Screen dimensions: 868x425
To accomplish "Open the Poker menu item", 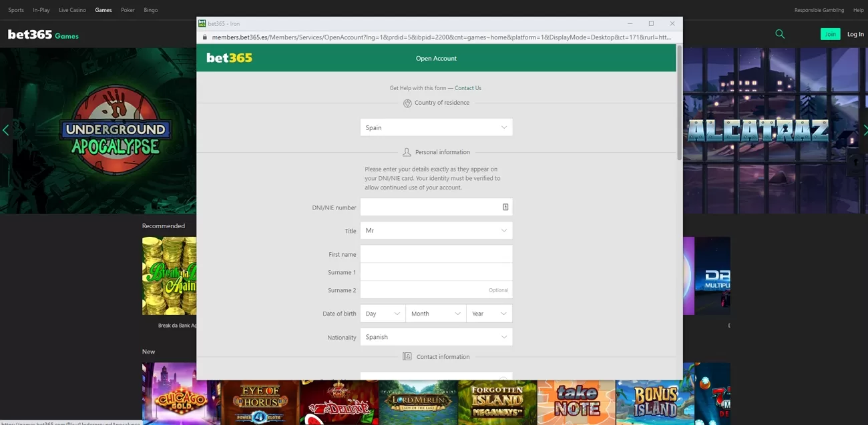I will [x=128, y=10].
